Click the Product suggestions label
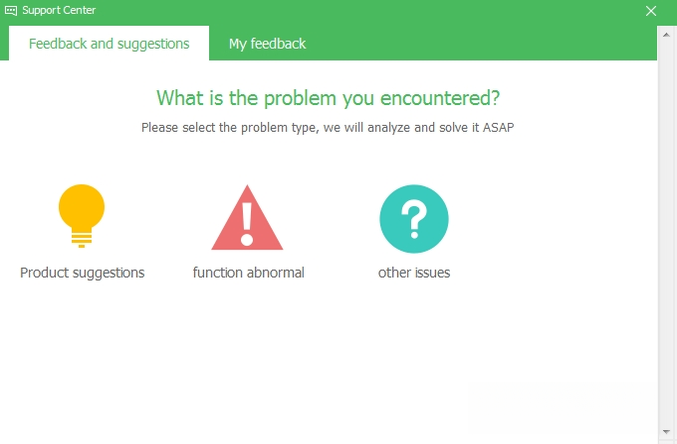 click(x=82, y=273)
